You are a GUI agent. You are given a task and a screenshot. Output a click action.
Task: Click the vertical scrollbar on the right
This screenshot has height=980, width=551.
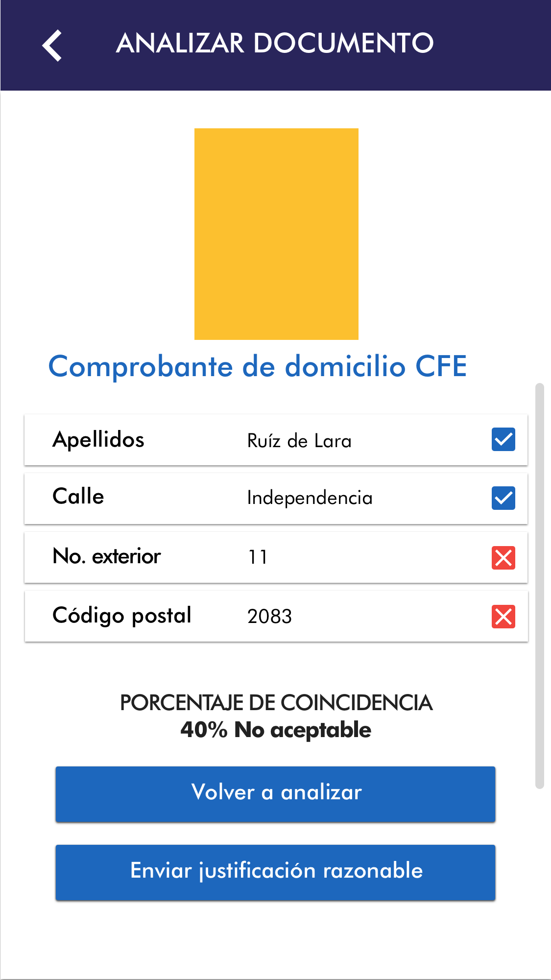click(x=540, y=585)
